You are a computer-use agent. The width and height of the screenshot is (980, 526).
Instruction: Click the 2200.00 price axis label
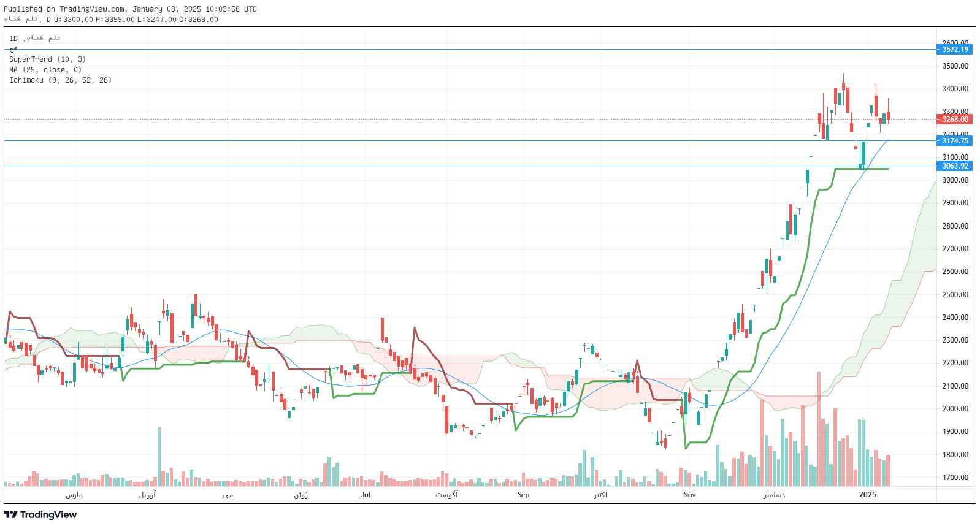[x=955, y=363]
